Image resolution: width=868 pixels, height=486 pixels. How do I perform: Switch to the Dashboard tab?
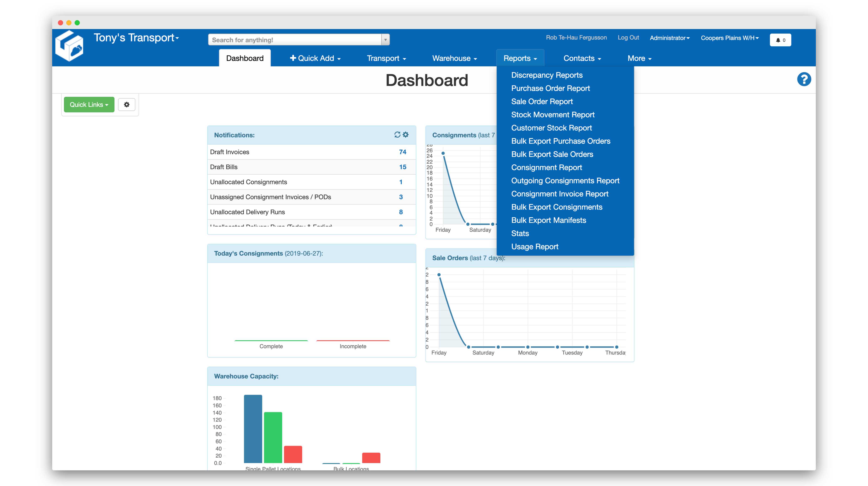pyautogui.click(x=245, y=58)
